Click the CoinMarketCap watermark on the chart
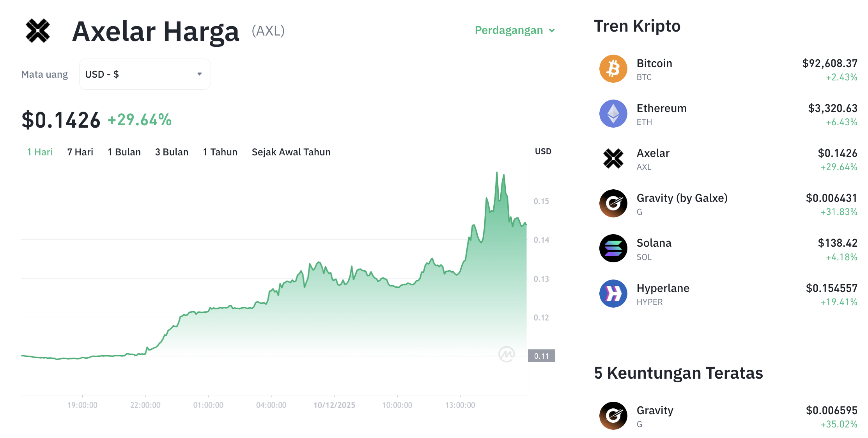 click(507, 354)
